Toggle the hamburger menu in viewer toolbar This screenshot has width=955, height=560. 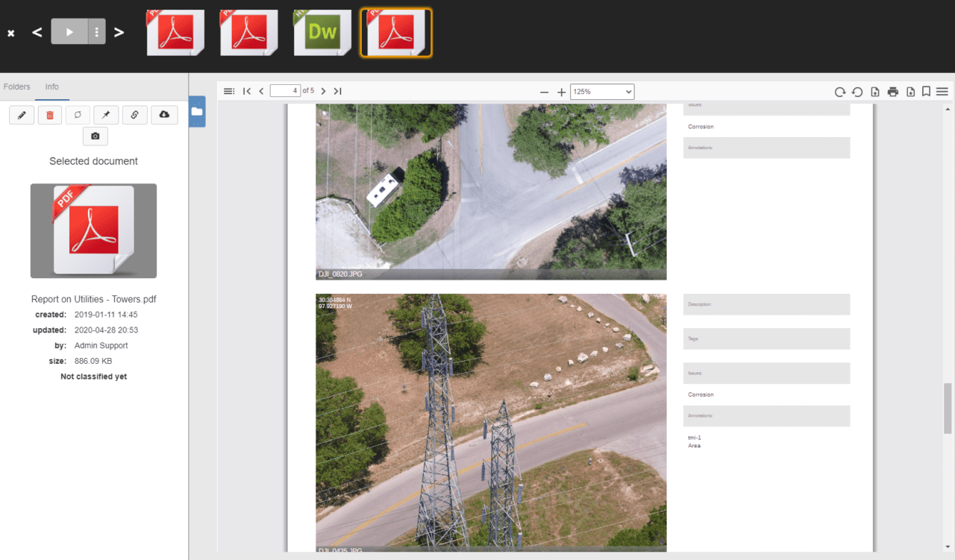coord(942,91)
